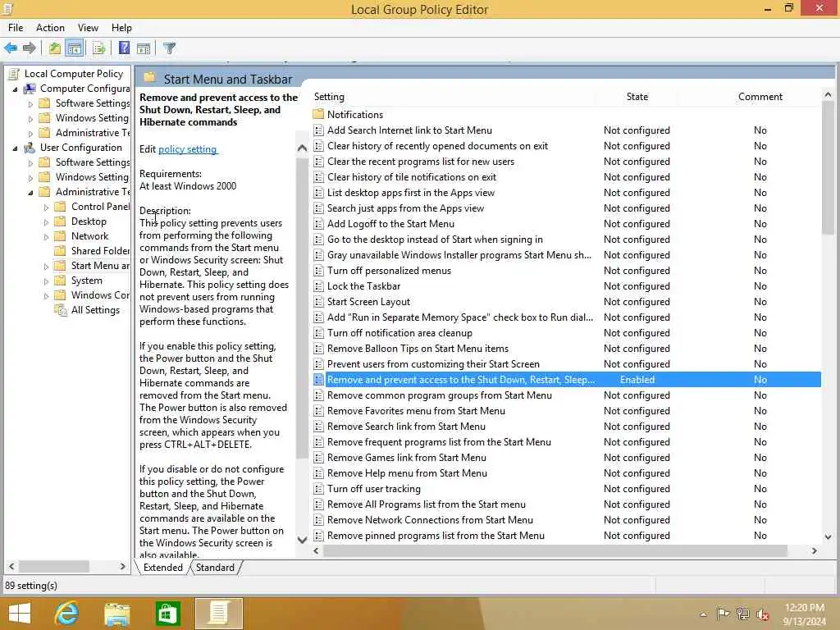Switch to the Extended tab
Viewport: 840px width, 630px height.
tap(163, 568)
